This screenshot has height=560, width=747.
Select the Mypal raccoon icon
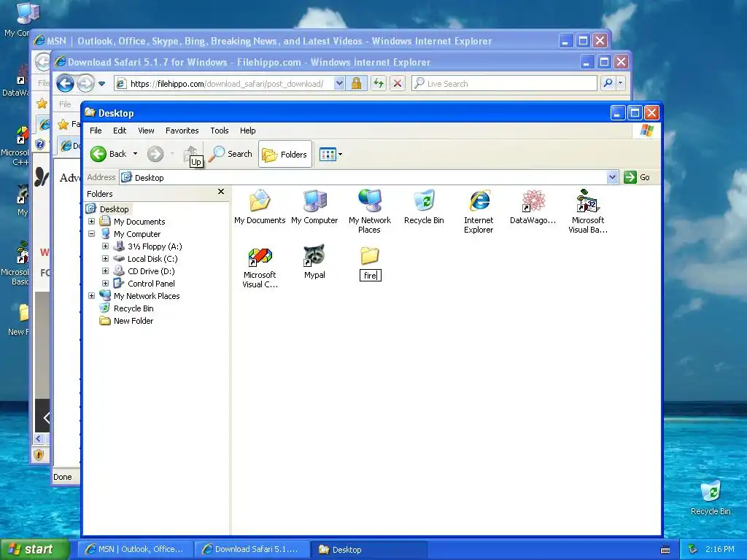click(x=314, y=262)
